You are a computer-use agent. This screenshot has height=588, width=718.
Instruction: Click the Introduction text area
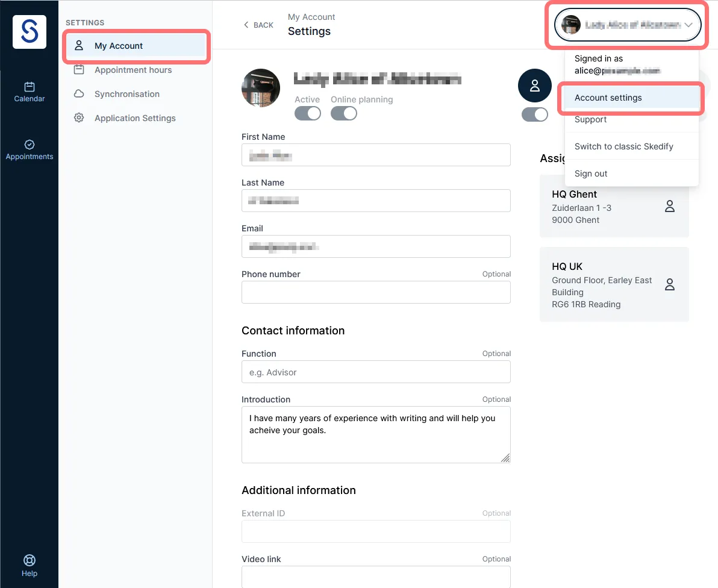tap(375, 434)
